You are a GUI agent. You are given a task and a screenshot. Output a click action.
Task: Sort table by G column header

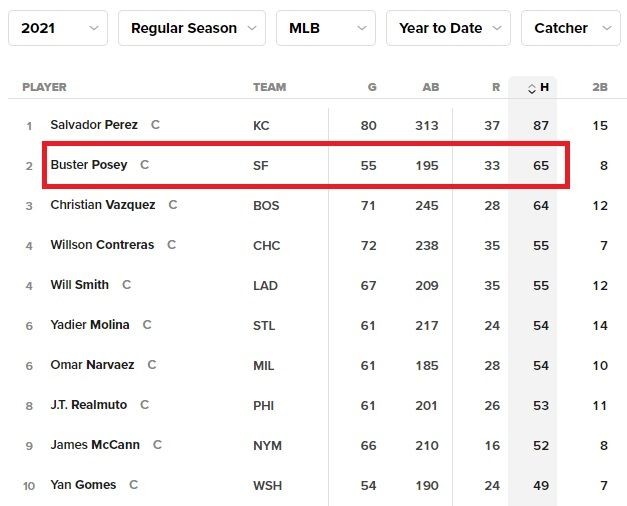tap(372, 87)
